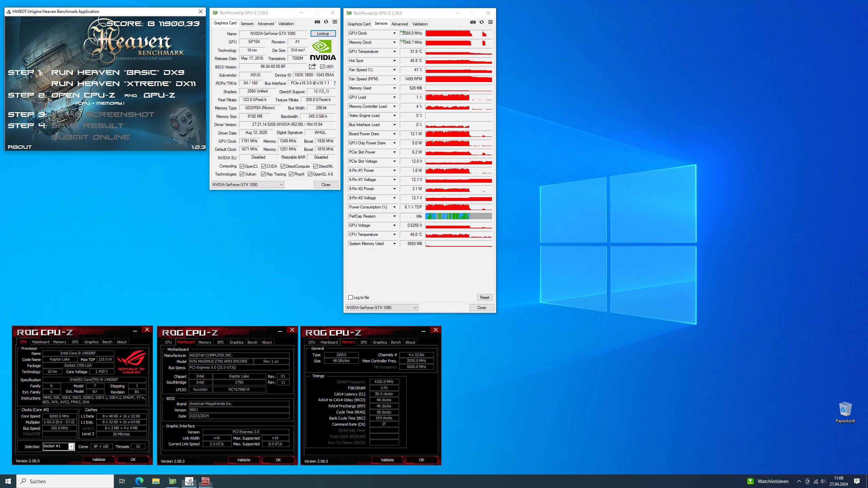
Task: Toggle the OpenCL checkbox
Action: (242, 166)
